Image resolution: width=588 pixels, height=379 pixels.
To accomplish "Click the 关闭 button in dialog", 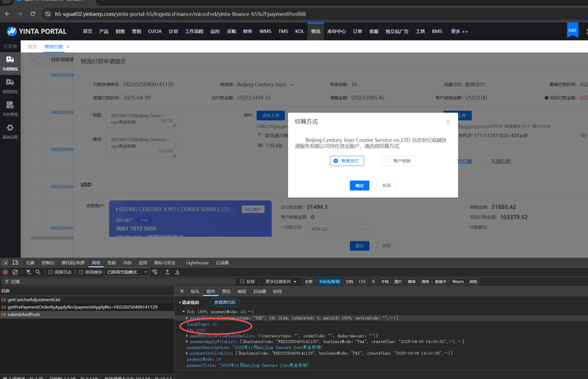I will (386, 185).
